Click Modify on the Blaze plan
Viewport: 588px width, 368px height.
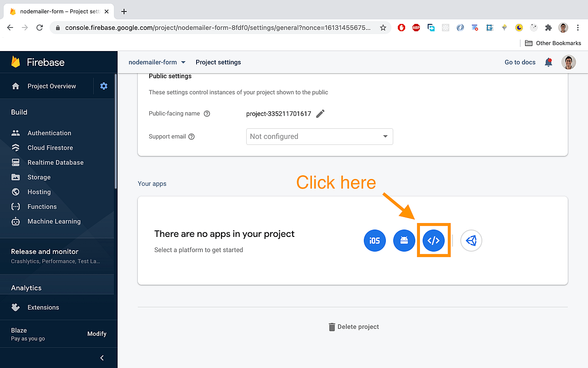96,333
